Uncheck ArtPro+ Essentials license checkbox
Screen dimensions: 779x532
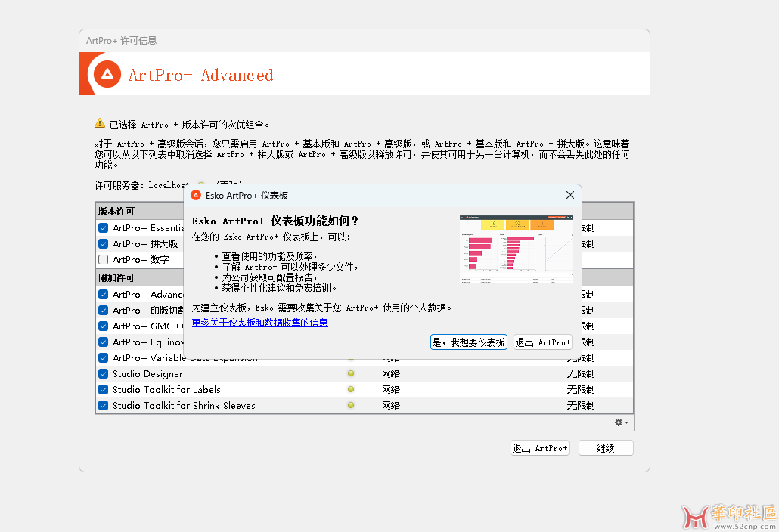[x=104, y=227]
